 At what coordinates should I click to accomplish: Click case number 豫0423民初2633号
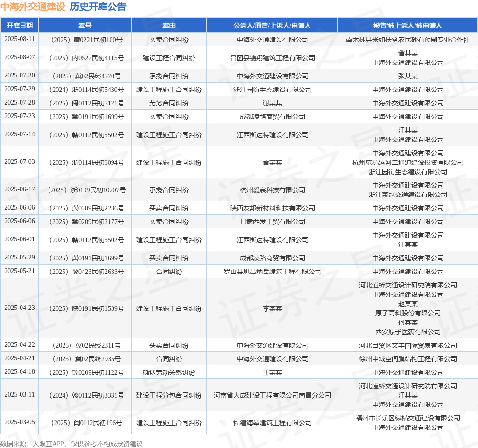pos(87,272)
